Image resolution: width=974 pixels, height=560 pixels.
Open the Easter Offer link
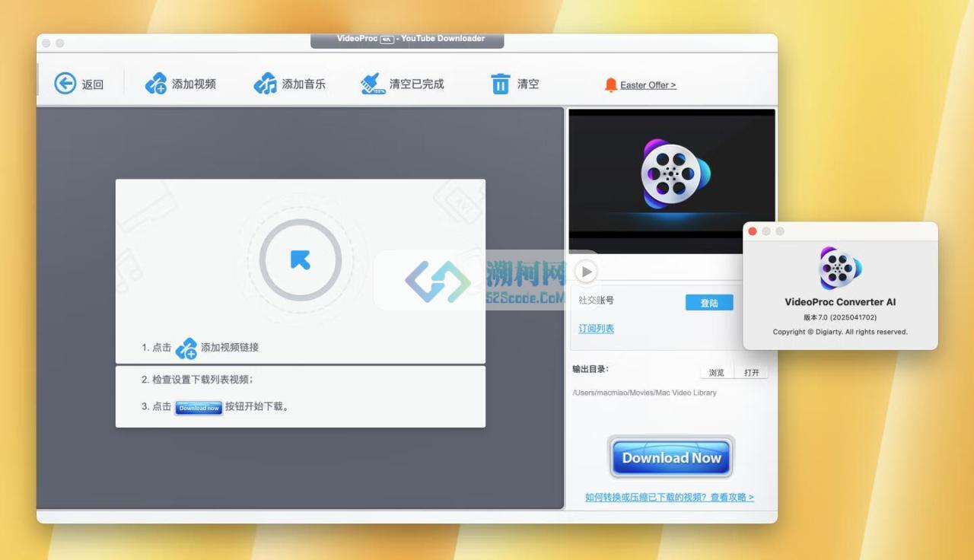(648, 85)
